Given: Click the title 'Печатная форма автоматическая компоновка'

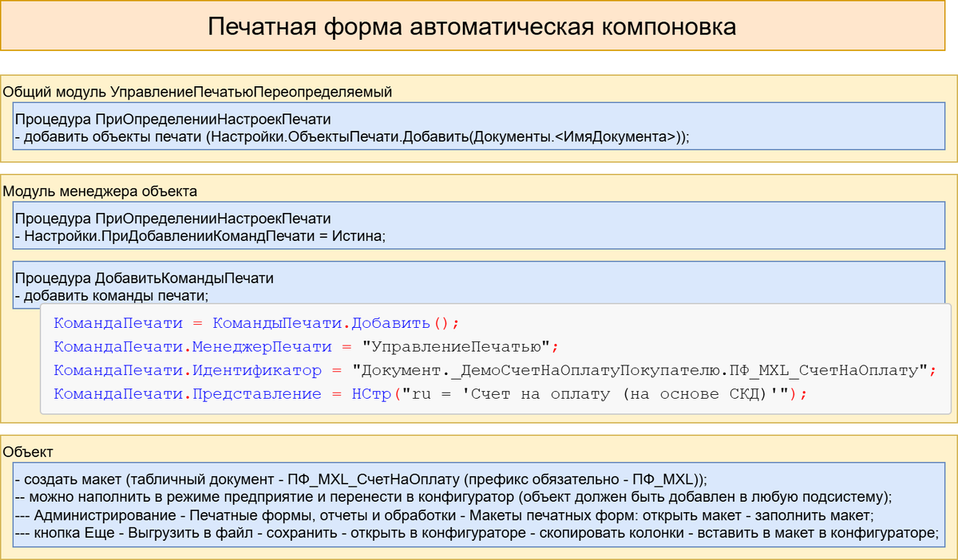Looking at the screenshot, I should click(472, 26).
